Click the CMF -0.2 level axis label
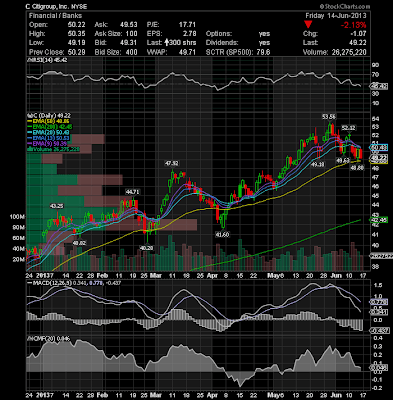The width and height of the screenshot is (393, 400). click(x=377, y=388)
